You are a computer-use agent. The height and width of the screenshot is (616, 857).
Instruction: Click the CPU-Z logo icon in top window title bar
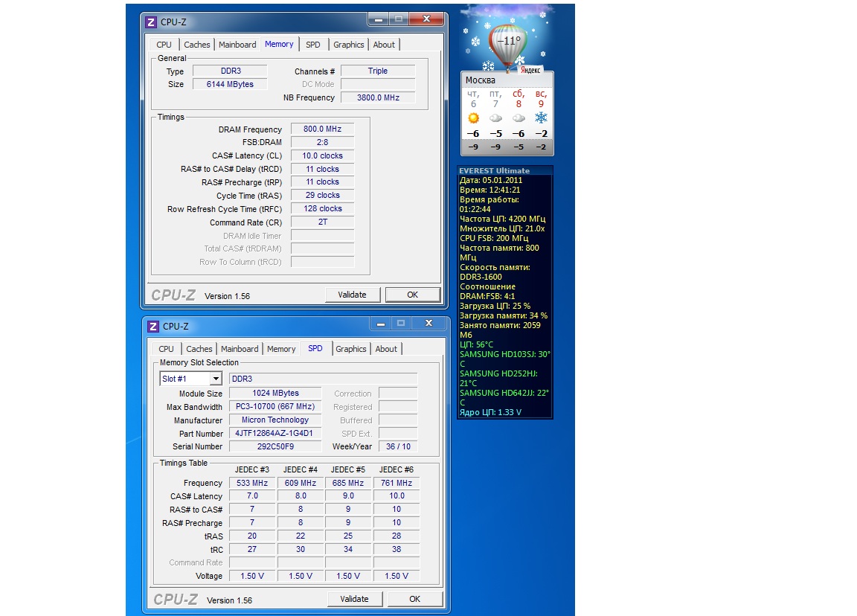(152, 22)
